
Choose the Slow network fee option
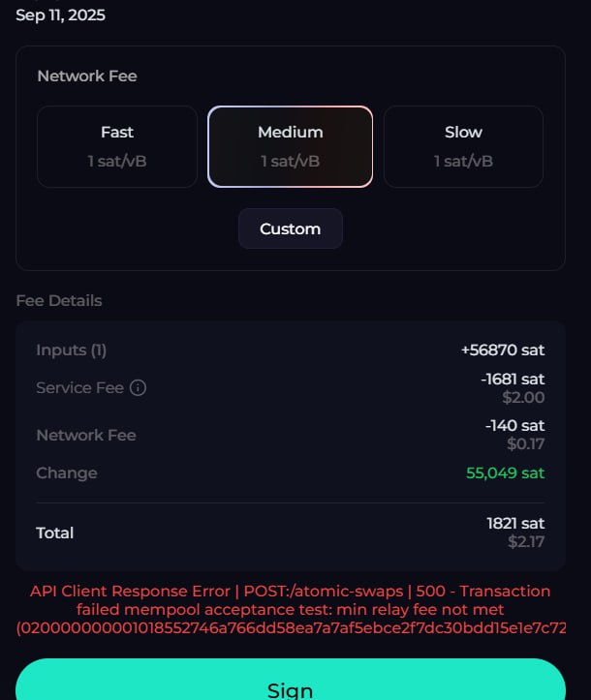pos(463,146)
